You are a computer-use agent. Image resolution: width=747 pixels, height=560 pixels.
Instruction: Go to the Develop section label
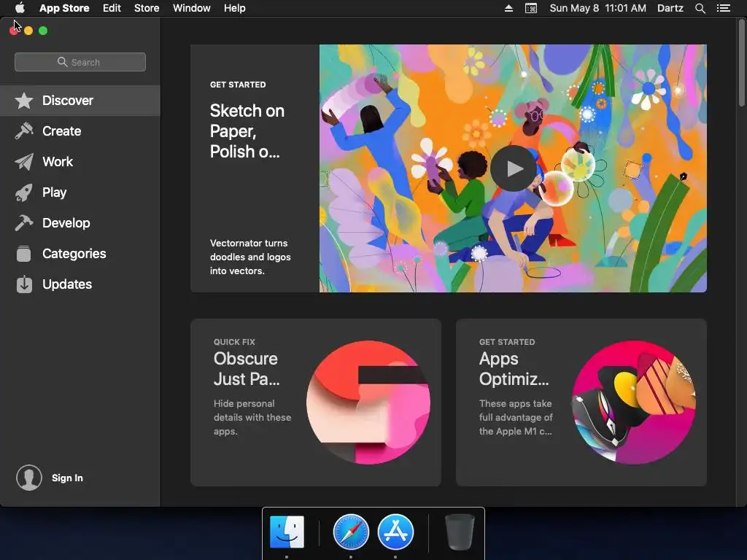pos(66,223)
